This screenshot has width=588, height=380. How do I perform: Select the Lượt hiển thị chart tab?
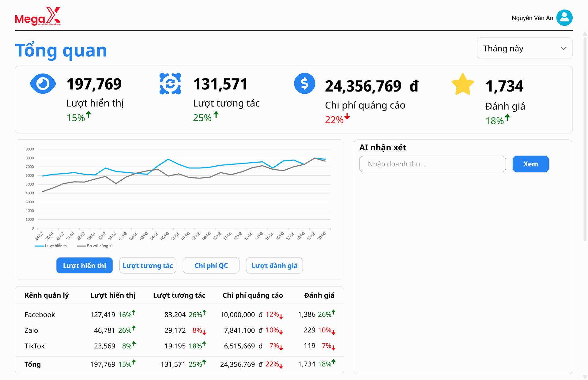85,265
